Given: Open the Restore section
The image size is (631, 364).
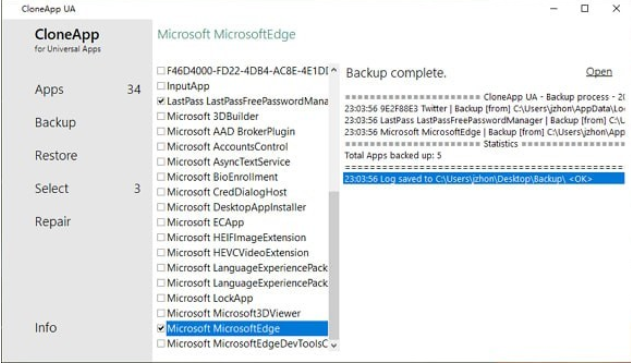Looking at the screenshot, I should pos(56,155).
